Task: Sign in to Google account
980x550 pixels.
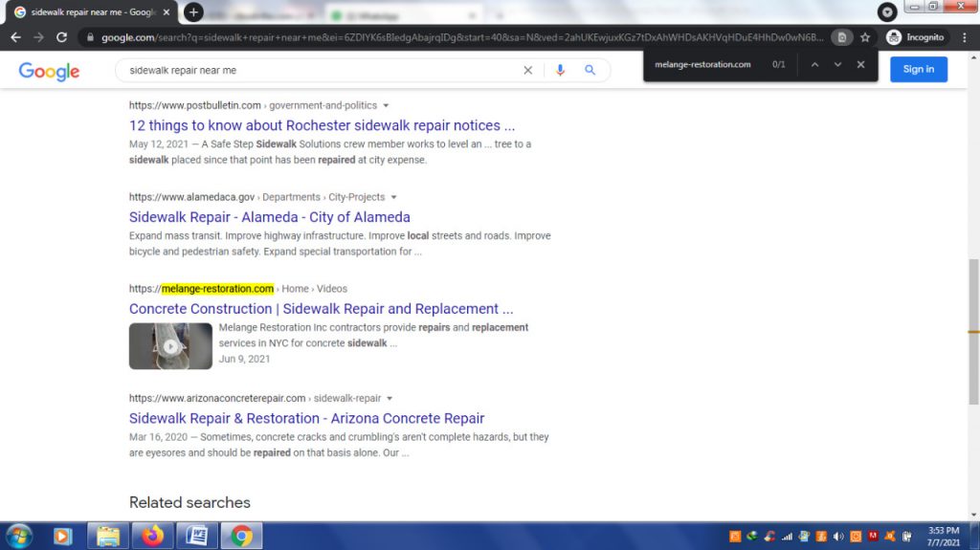Action: tap(918, 70)
